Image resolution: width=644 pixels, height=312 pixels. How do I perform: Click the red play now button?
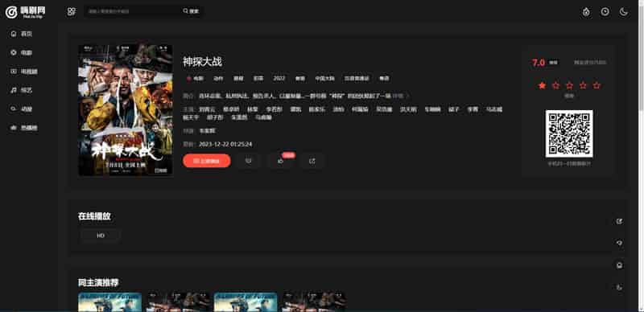click(x=207, y=161)
